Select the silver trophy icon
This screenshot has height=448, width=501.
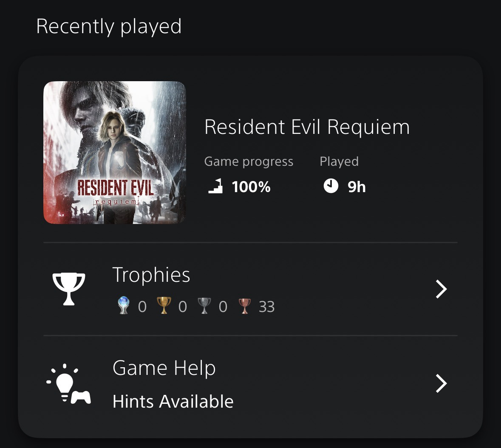204,306
